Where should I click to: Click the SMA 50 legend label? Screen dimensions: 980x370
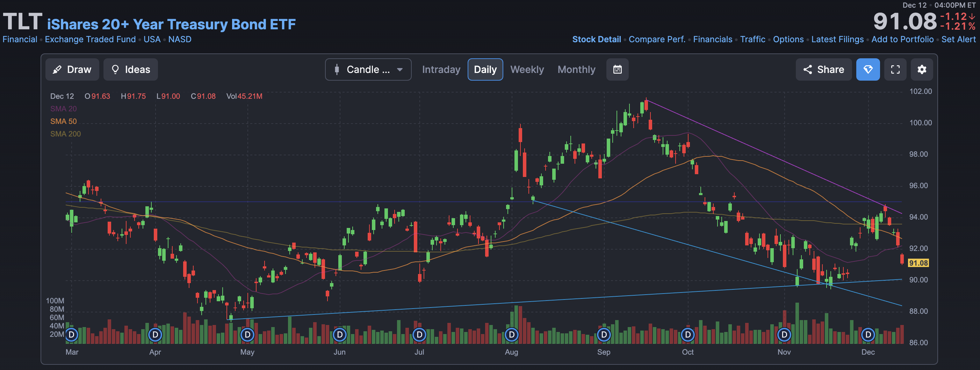[x=63, y=121]
